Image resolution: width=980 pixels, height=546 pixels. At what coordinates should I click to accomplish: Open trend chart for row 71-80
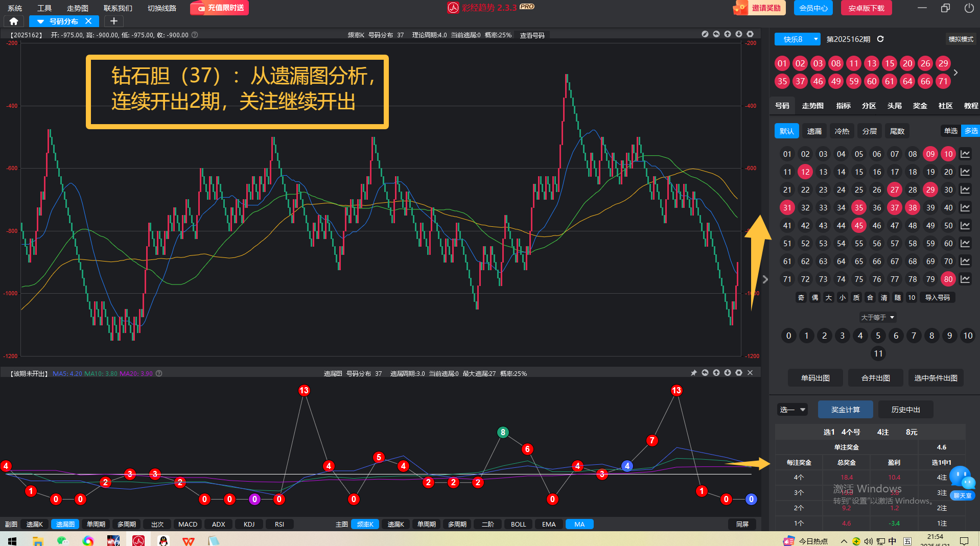(965, 279)
